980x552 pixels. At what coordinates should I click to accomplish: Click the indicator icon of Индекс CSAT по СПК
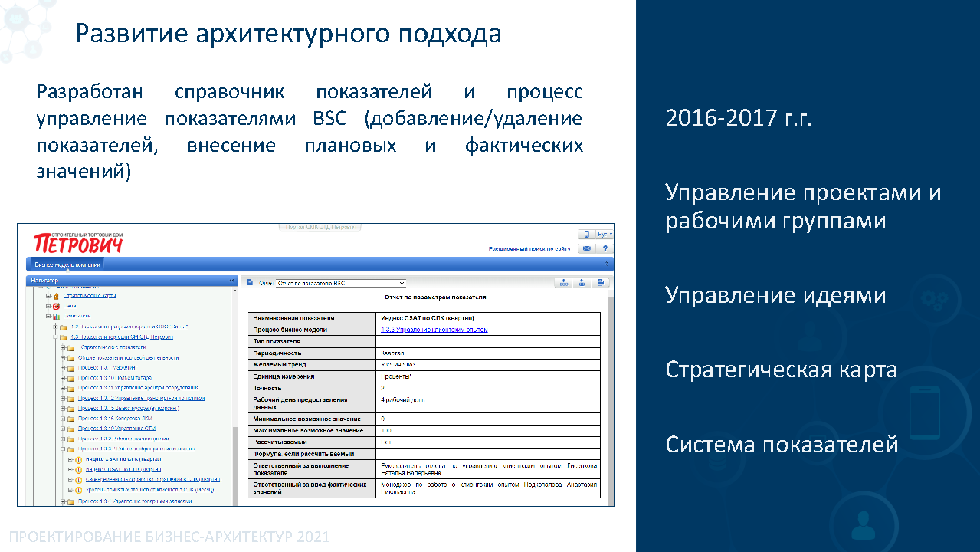coord(78,459)
